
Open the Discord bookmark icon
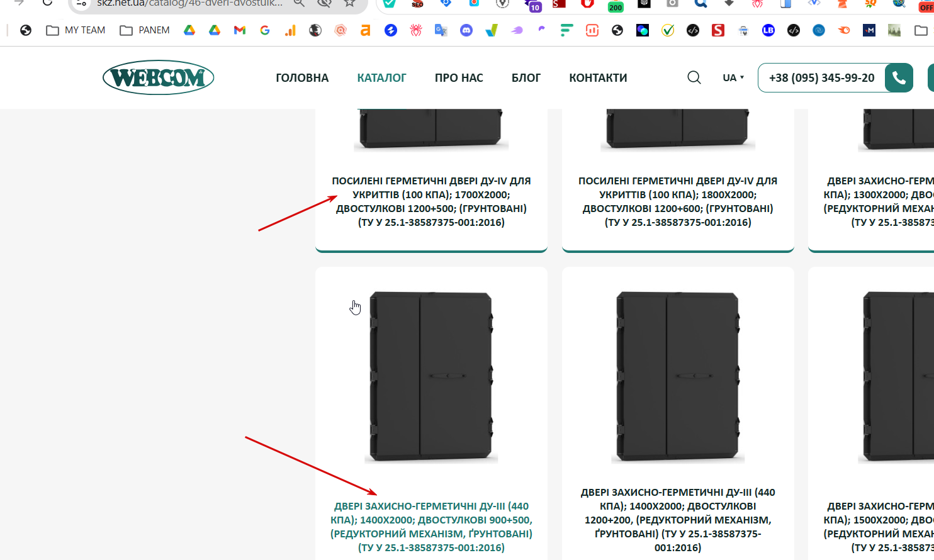[466, 30]
